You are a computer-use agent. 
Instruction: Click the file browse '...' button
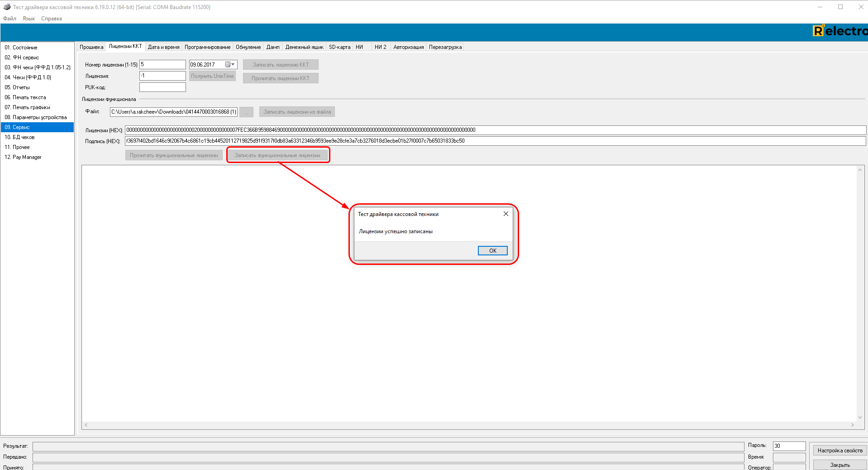coord(246,112)
